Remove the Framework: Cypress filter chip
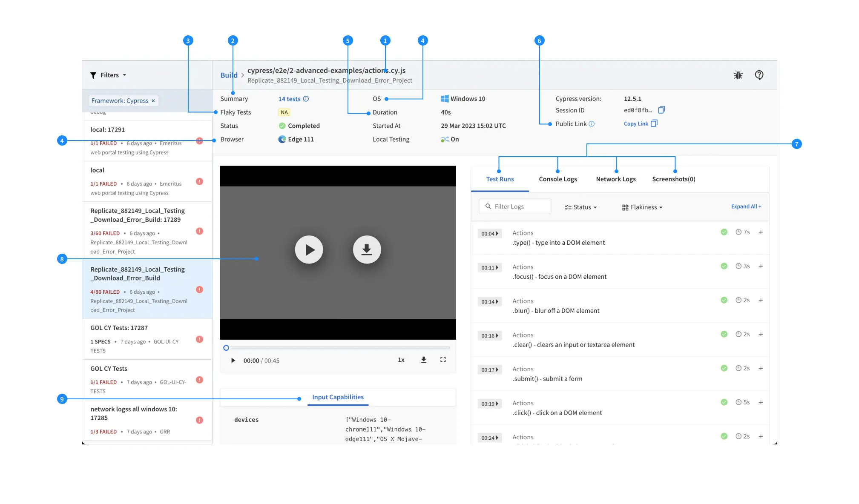 tap(153, 100)
